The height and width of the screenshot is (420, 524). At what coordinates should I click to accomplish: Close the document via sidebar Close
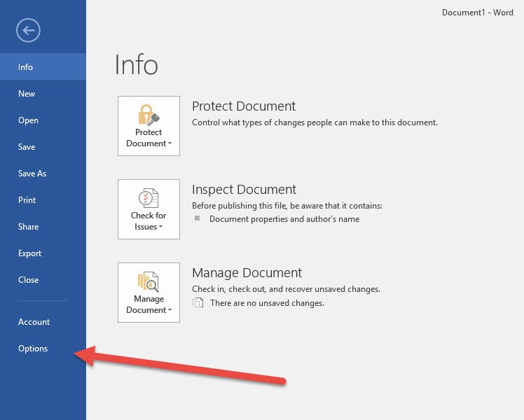click(x=28, y=280)
